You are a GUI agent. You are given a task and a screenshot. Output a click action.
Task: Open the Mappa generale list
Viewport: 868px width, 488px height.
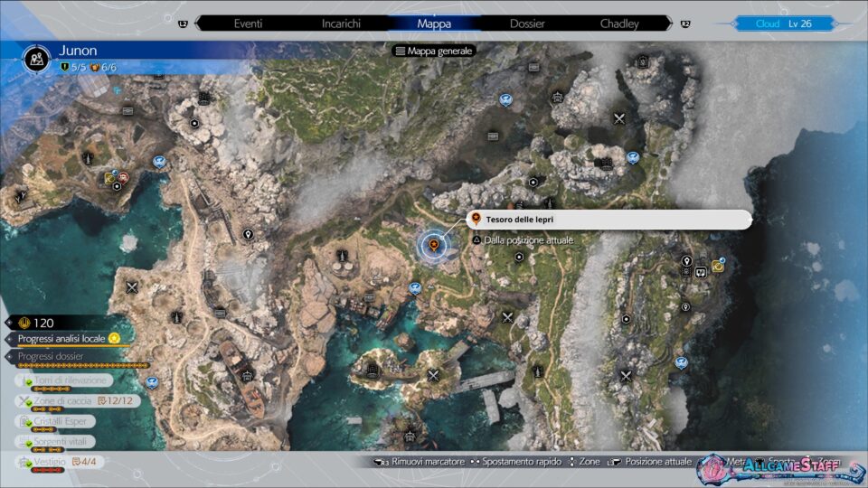(434, 51)
